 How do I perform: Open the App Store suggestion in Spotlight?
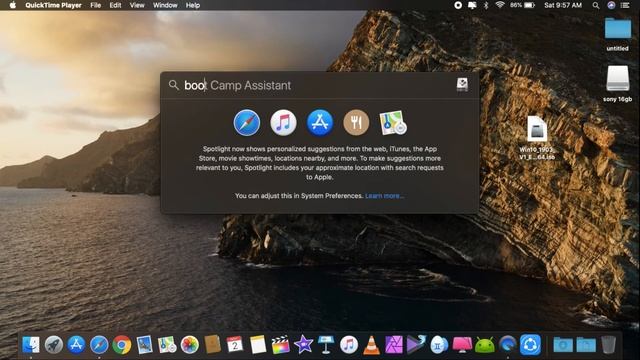coord(320,122)
